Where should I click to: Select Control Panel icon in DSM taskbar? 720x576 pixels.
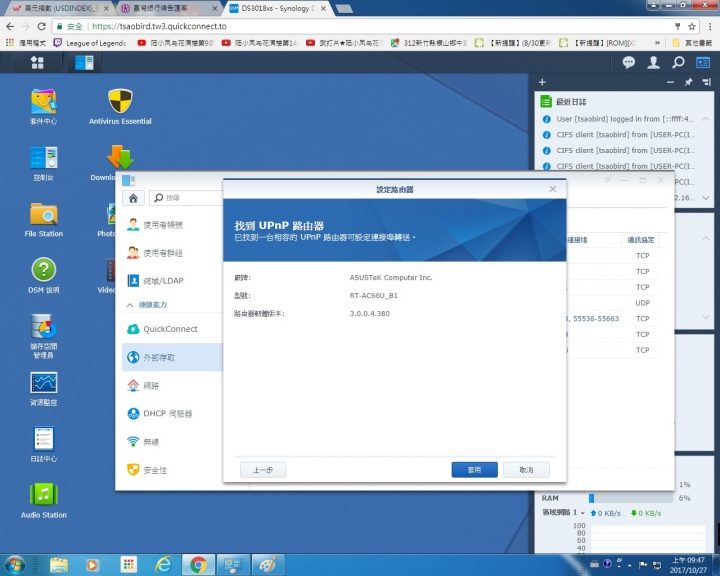(x=84, y=62)
